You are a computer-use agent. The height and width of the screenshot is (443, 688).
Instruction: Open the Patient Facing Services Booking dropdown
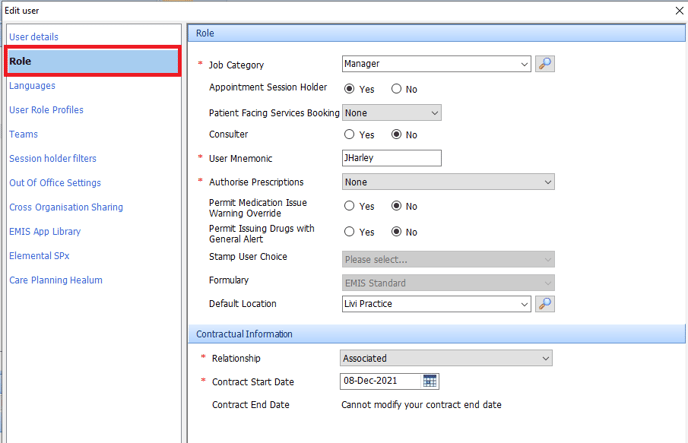coord(434,113)
